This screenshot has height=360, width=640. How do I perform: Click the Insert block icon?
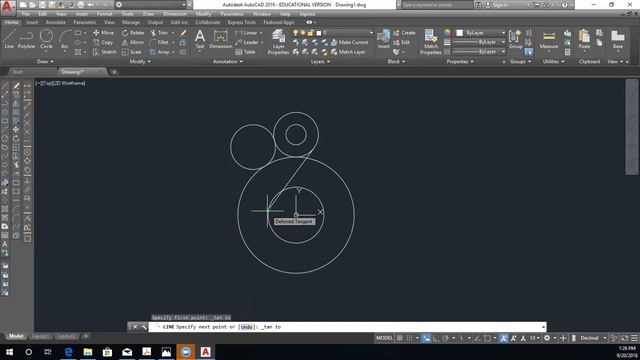click(x=383, y=39)
